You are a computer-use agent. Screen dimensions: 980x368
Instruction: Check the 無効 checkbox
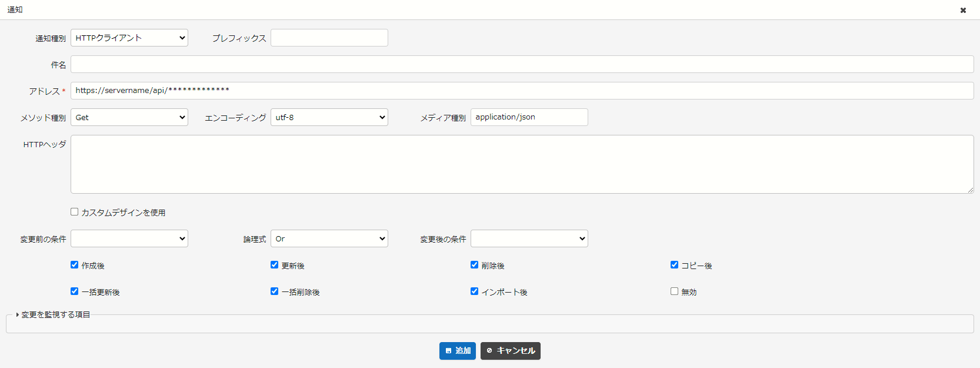(x=675, y=291)
